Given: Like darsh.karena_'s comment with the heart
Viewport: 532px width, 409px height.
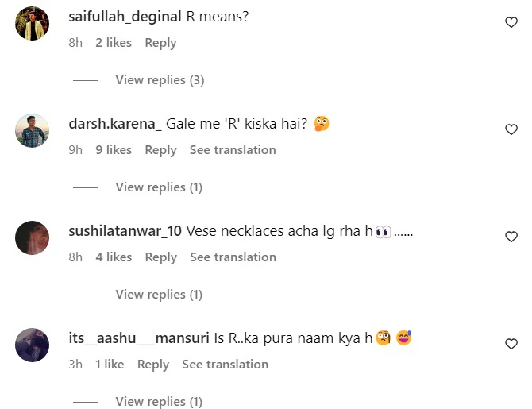Looking at the screenshot, I should pos(511,129).
